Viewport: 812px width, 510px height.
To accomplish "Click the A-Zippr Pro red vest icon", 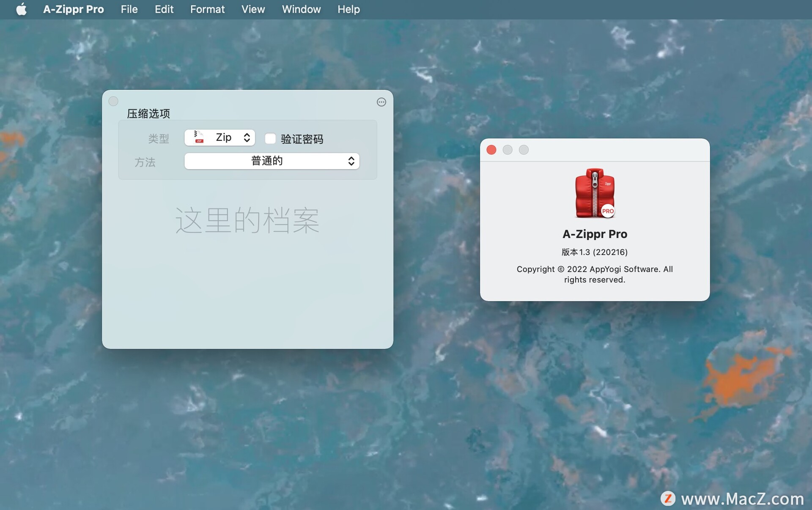I will [x=595, y=193].
